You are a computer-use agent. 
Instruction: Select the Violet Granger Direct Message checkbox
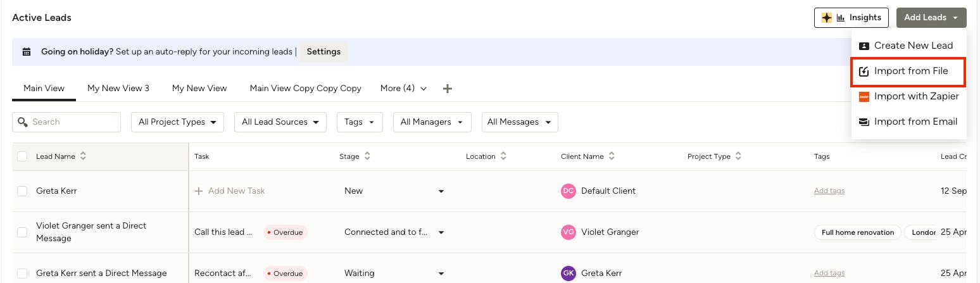pyautogui.click(x=22, y=232)
